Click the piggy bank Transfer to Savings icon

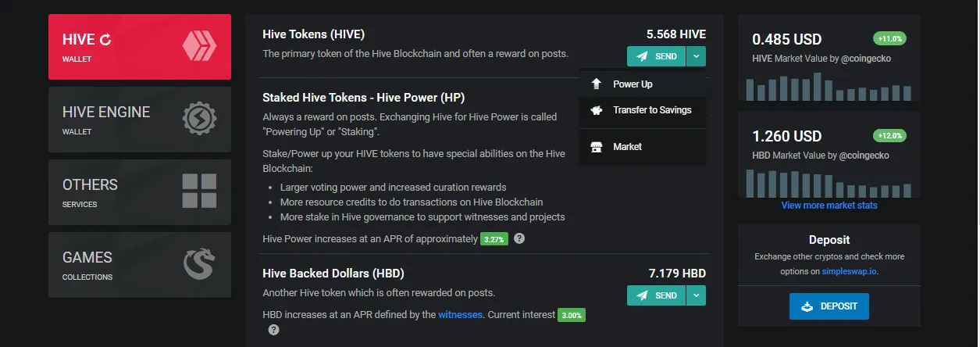[597, 110]
